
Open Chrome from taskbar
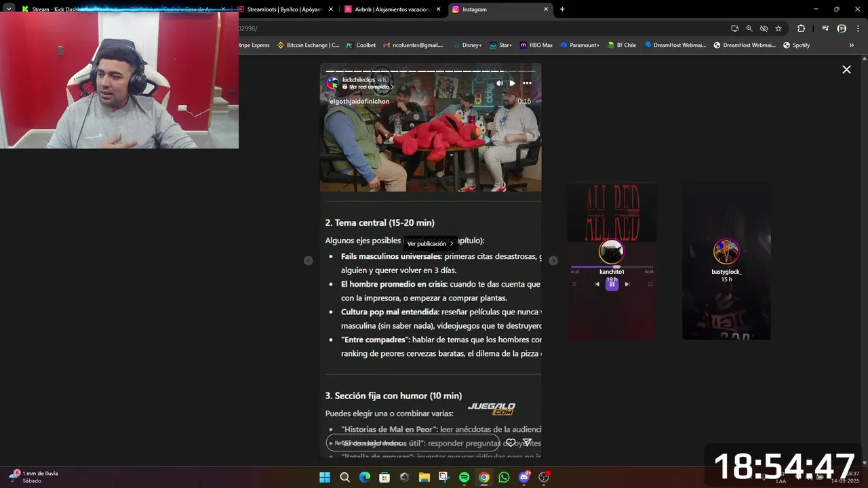coord(484,477)
